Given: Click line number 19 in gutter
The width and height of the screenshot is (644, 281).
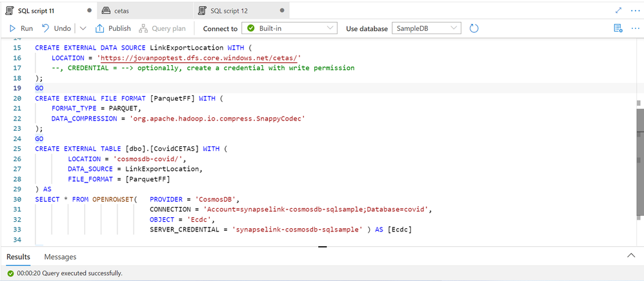Looking at the screenshot, I should tap(17, 88).
